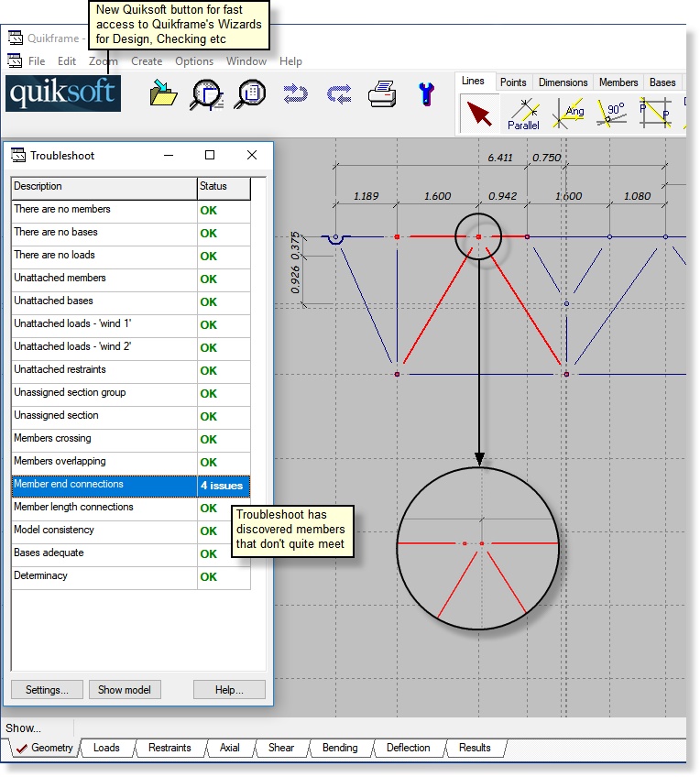This screenshot has width=700, height=777.
Task: Select the P-P point-to-point line tool
Action: click(654, 113)
